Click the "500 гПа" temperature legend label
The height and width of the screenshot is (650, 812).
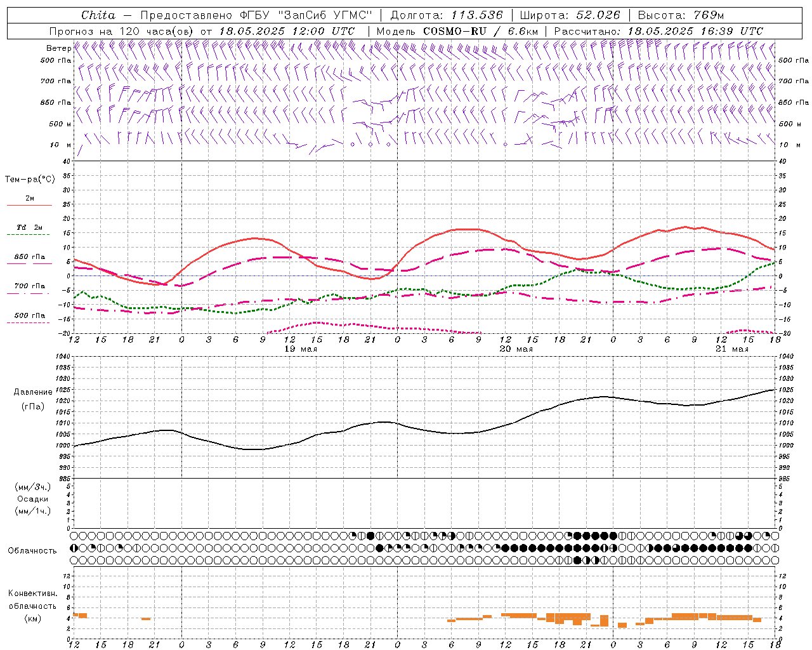(x=30, y=315)
